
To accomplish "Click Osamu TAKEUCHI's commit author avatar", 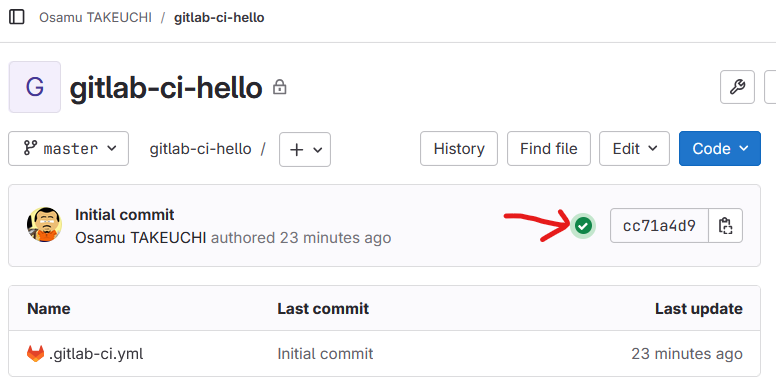I will pyautogui.click(x=45, y=225).
